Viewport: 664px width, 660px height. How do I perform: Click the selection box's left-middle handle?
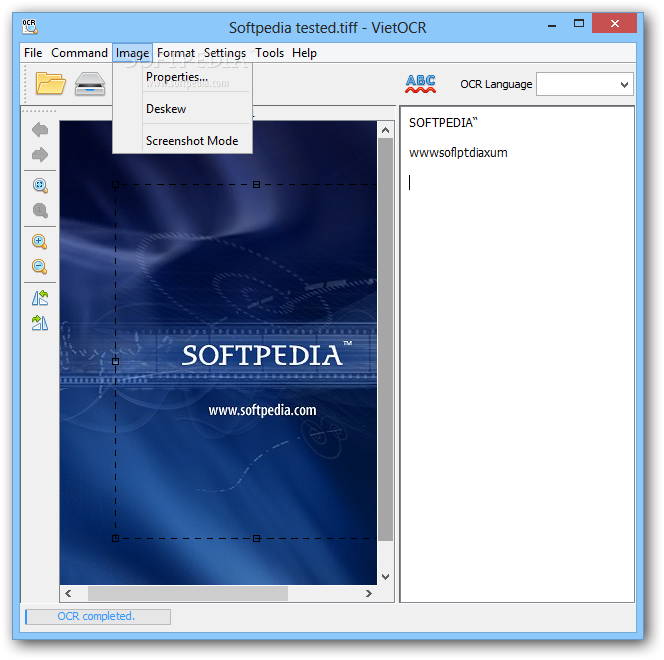click(116, 362)
